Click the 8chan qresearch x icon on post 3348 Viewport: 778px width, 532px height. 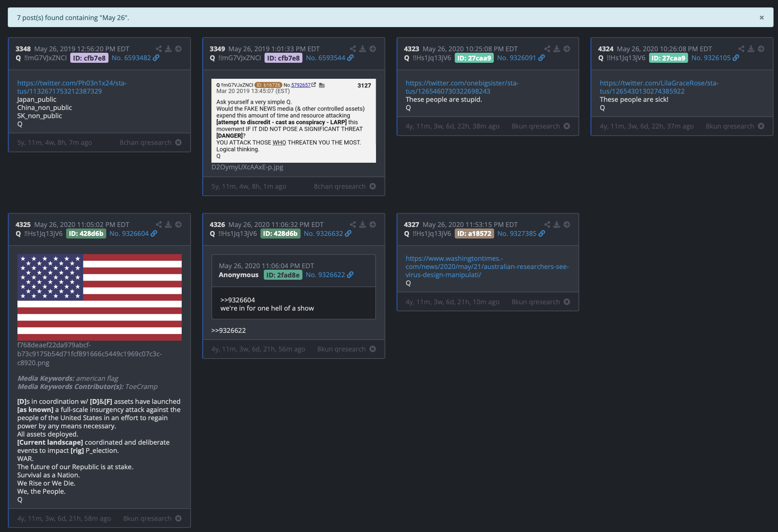pyautogui.click(x=178, y=143)
